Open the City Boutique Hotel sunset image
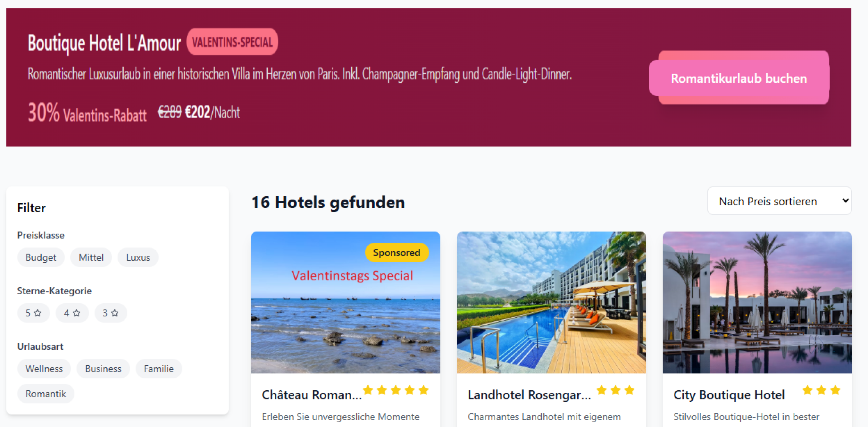Viewport: 868px width, 427px height. tap(757, 303)
